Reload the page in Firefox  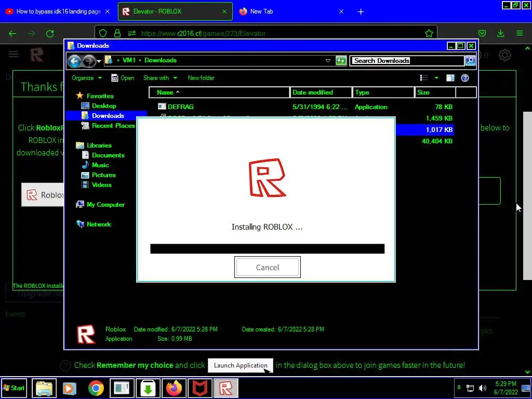coord(50,33)
